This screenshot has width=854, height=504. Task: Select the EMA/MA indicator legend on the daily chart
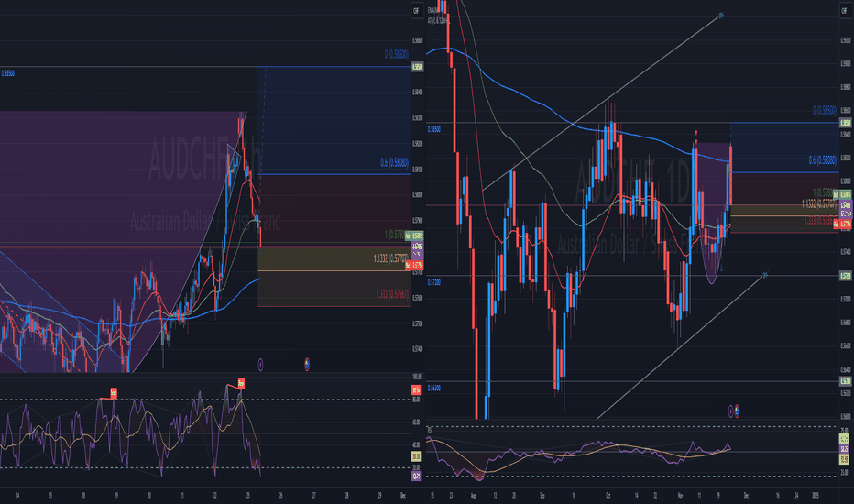pos(433,10)
